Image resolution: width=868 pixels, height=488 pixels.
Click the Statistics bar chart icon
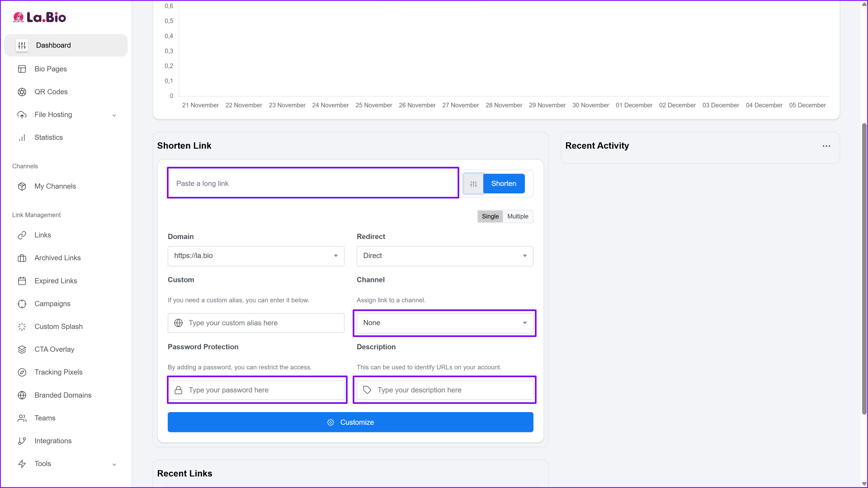click(22, 138)
